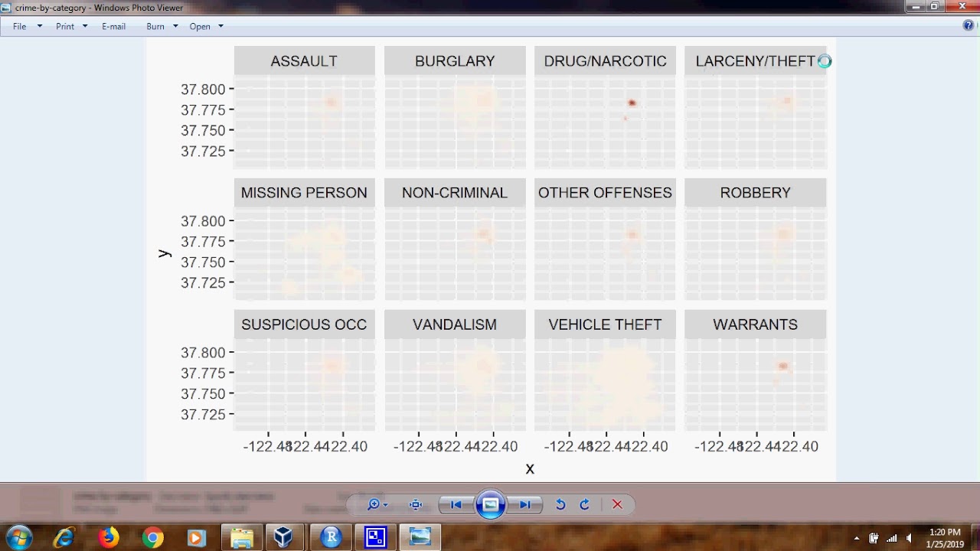This screenshot has width=980, height=551.
Task: Click the BURGLARY panel label
Action: pyautogui.click(x=455, y=61)
